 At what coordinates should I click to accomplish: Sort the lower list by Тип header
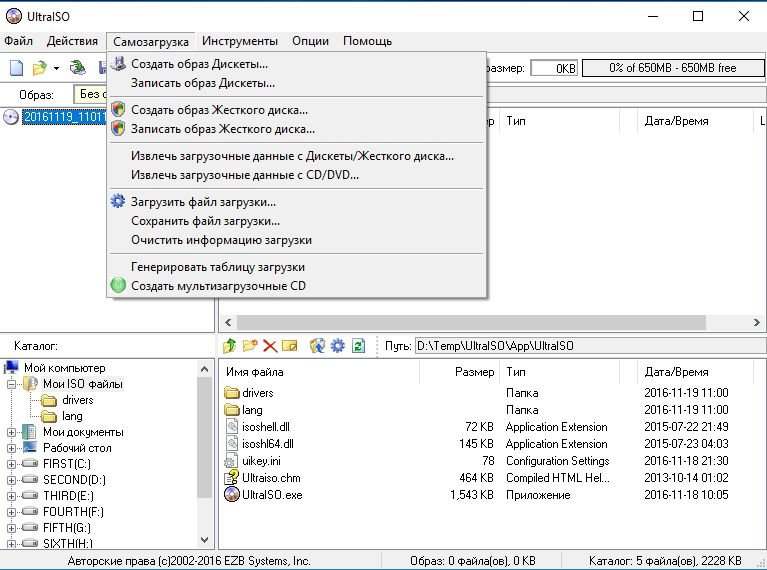tap(560, 372)
